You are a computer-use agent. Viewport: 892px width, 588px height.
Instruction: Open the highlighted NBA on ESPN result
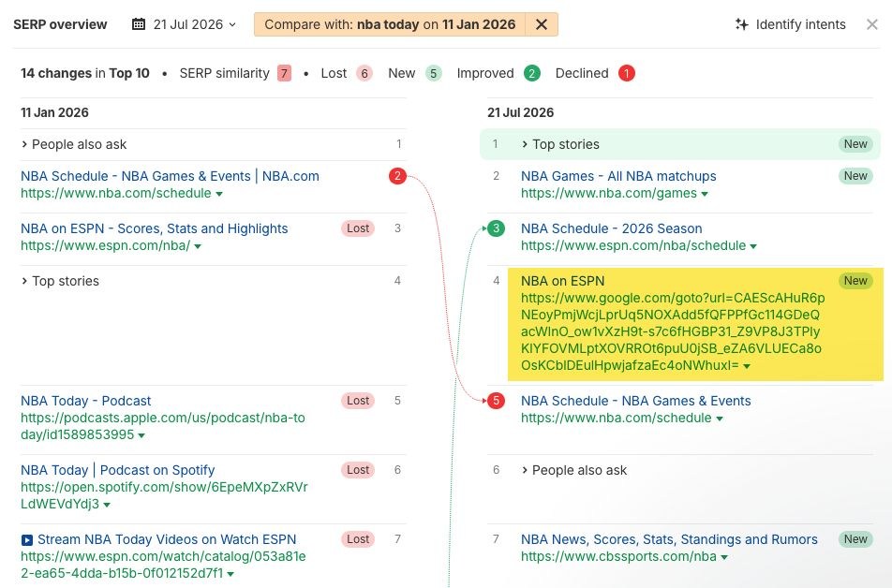[562, 281]
